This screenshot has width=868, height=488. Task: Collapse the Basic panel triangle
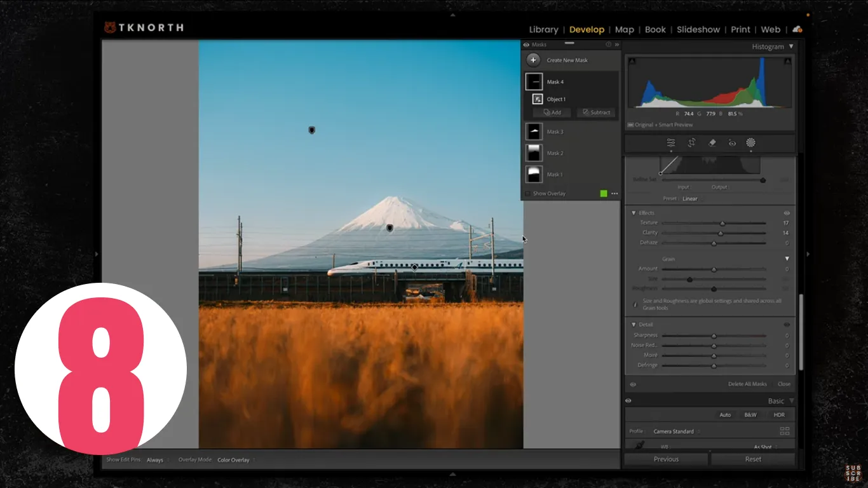click(x=791, y=401)
